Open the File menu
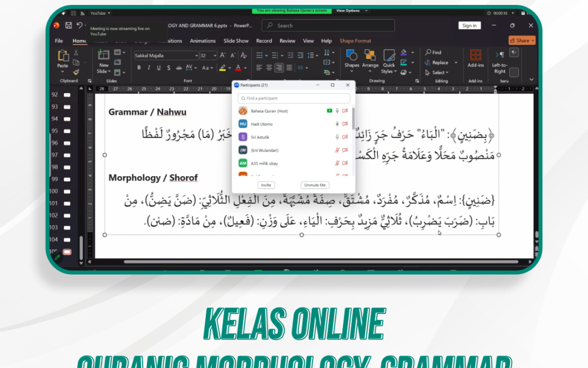 click(59, 40)
